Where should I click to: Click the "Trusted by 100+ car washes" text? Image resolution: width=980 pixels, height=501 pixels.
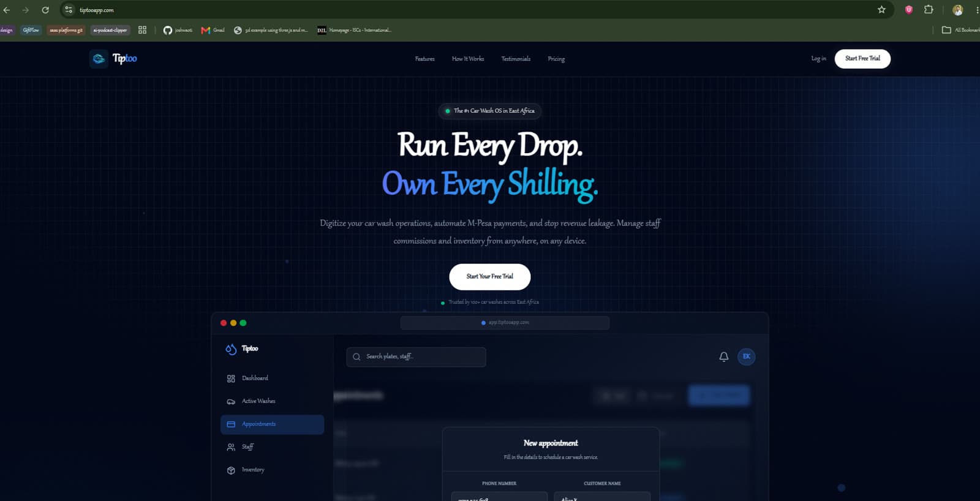coord(493,302)
